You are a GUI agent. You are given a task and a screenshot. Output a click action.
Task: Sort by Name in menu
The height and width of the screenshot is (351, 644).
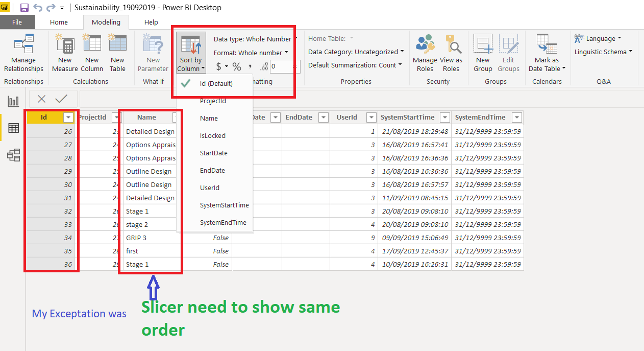[x=214, y=118]
